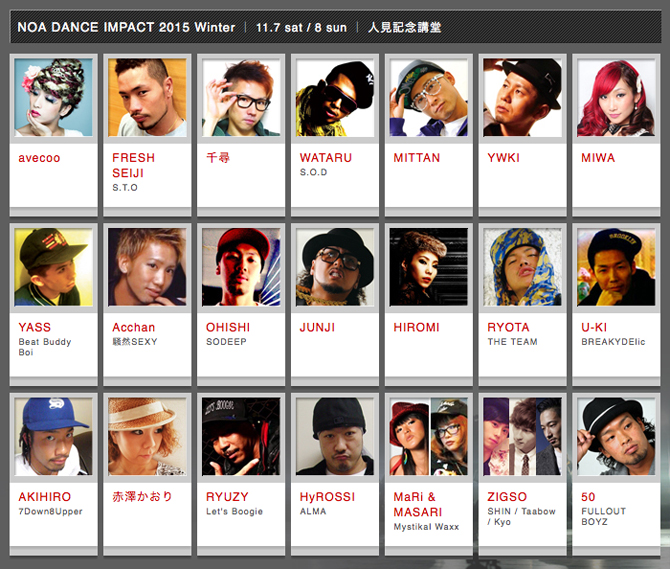Viewport: 670px width, 569px height.
Task: Open avecoo's profile photo
Action: [x=53, y=97]
